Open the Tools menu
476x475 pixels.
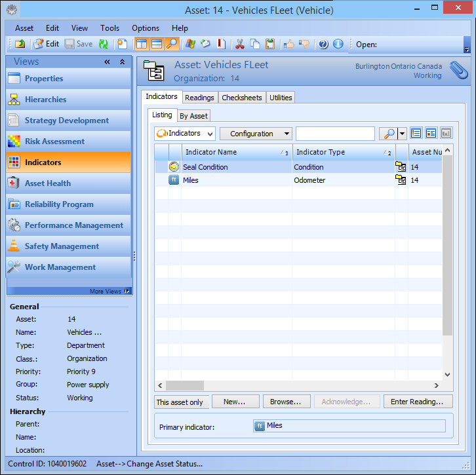click(x=109, y=28)
